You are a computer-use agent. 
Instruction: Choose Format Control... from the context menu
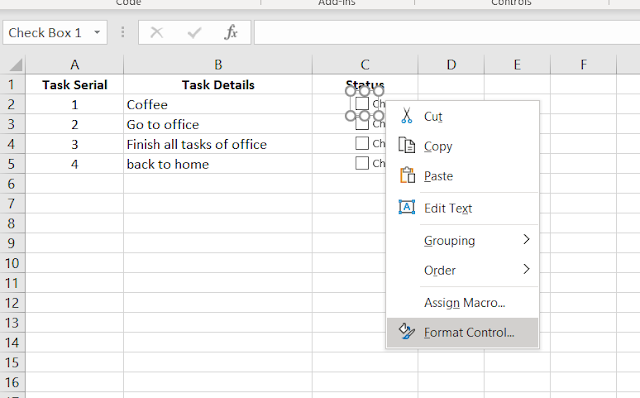[462, 332]
